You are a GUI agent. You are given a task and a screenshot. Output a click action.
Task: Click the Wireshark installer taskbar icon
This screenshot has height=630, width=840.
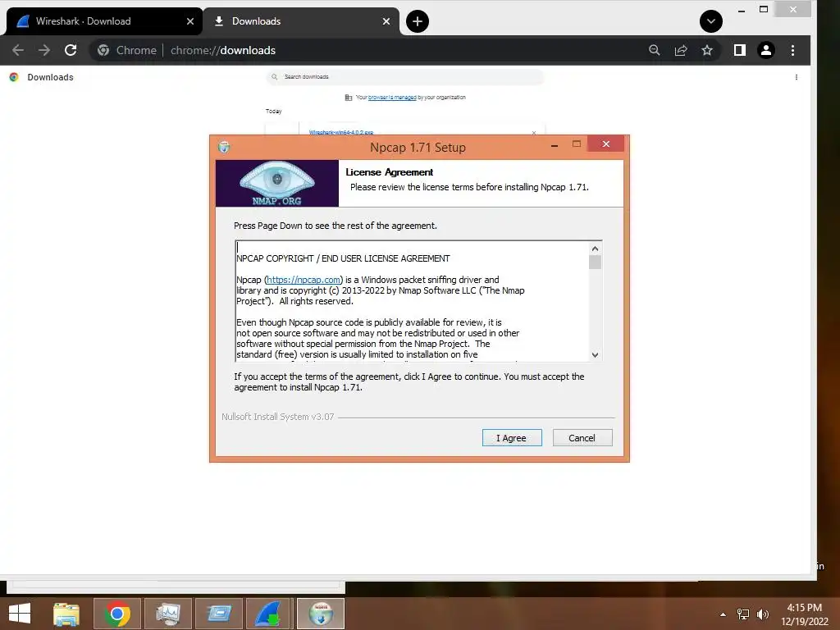click(268, 614)
